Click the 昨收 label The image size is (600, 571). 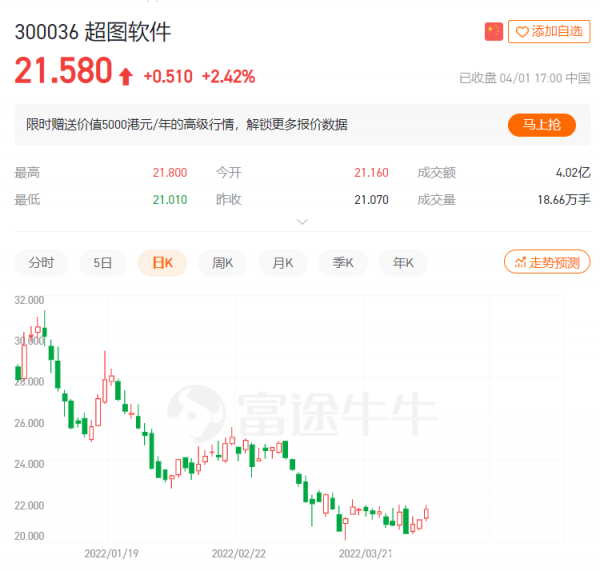click(x=228, y=199)
